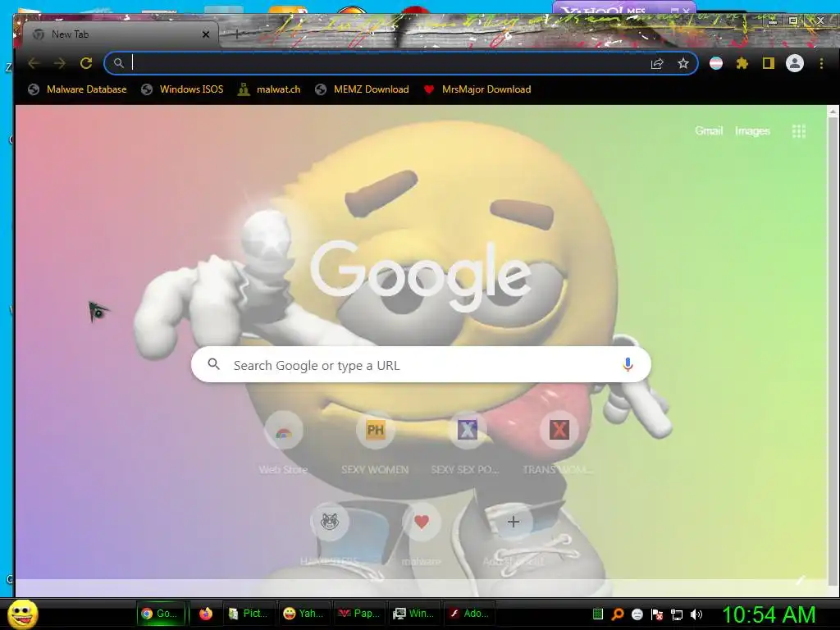Start voice search with microphone icon
The height and width of the screenshot is (630, 840).
click(628, 365)
